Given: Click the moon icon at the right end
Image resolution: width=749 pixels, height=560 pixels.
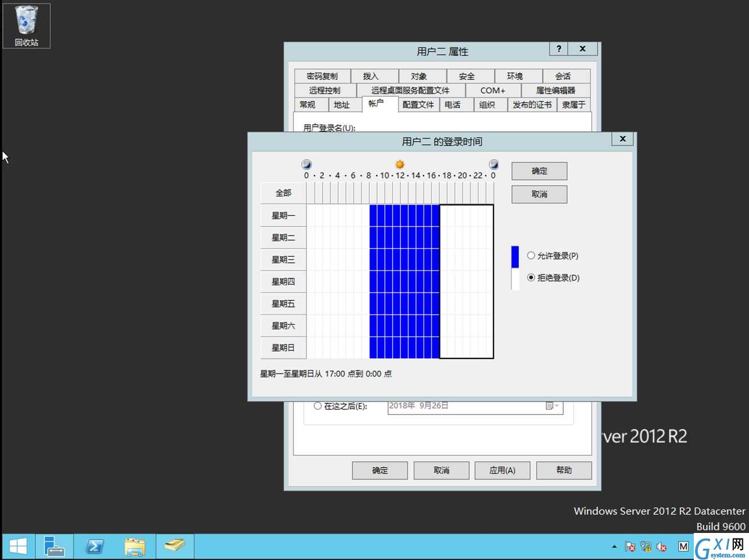Looking at the screenshot, I should tap(494, 165).
